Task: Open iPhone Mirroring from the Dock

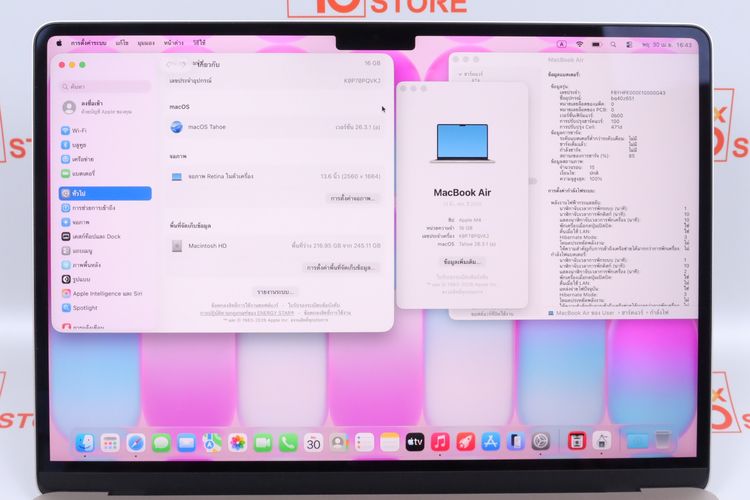Action: click(516, 442)
